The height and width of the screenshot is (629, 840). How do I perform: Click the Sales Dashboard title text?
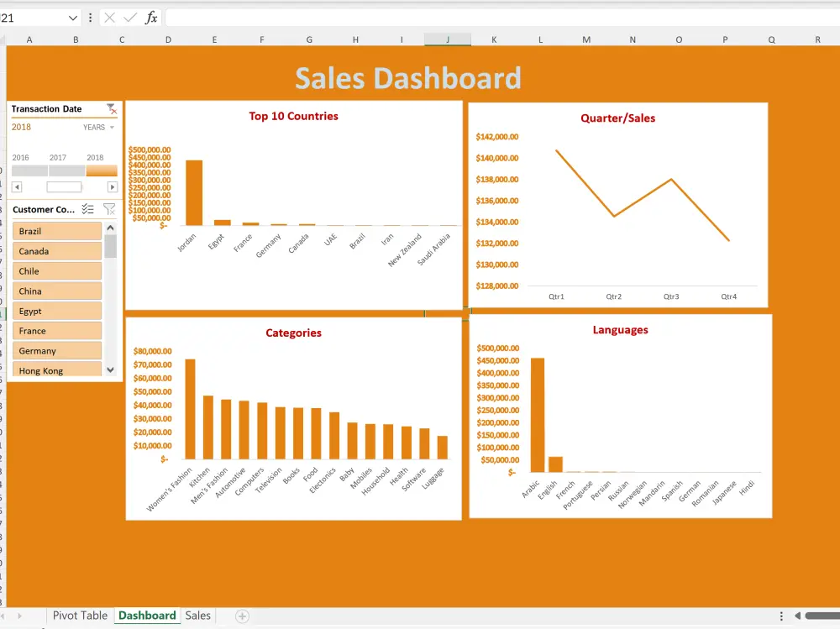(x=407, y=78)
